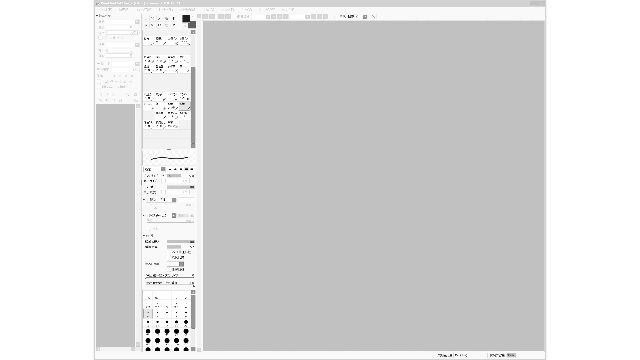Pick the dark gray background color swatch
This screenshot has width=640, height=360.
tap(192, 25)
